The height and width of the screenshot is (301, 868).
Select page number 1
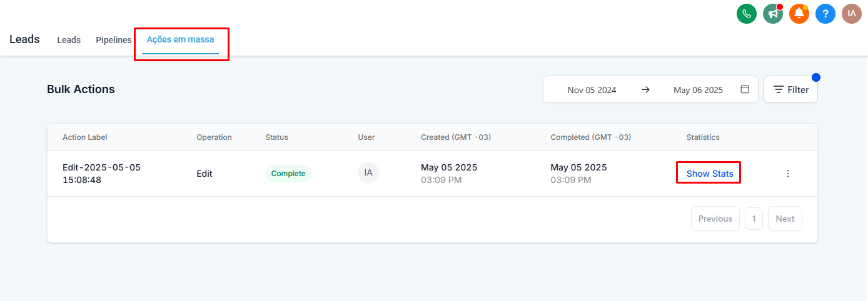(754, 219)
